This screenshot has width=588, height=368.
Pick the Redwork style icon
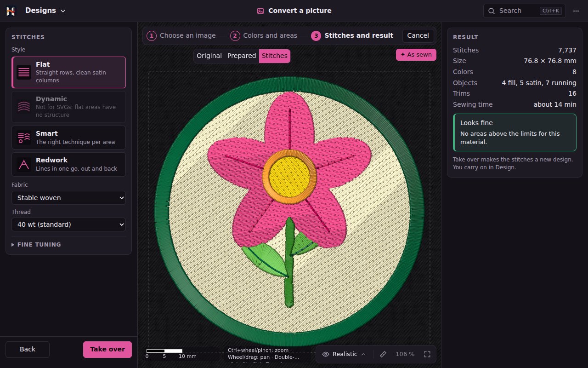[24, 164]
